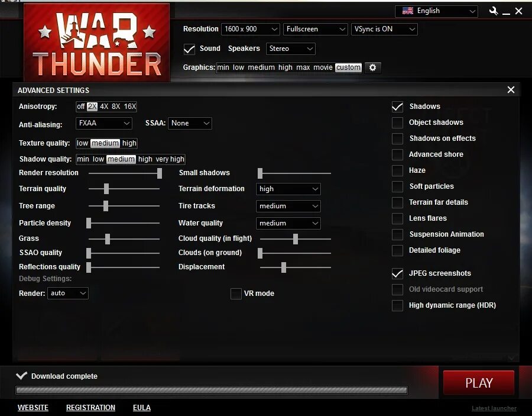Viewport: 532px width, 416px height.
Task: Disable the Shadows checkbox
Action: point(397,107)
